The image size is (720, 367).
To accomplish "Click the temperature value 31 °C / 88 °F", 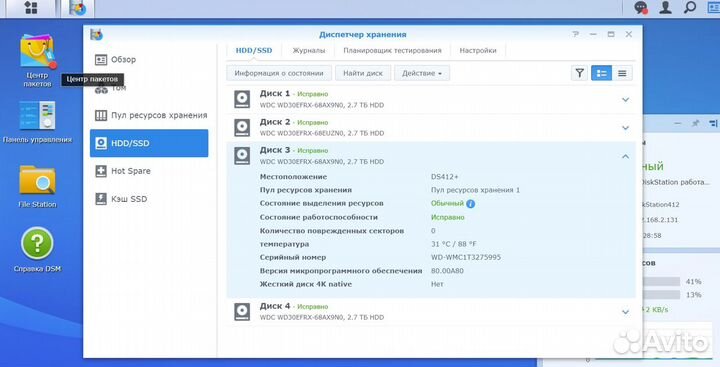I will click(x=454, y=244).
